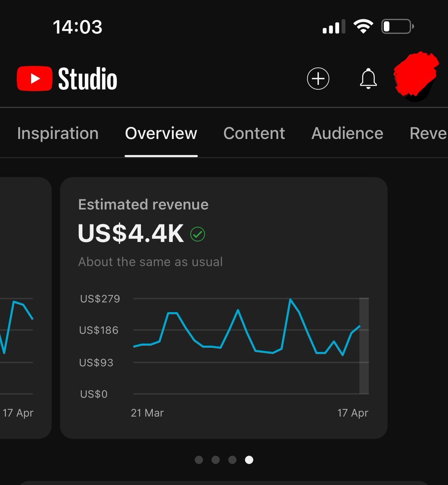The height and width of the screenshot is (485, 448).
Task: Select the first carousel page dot
Action: pyautogui.click(x=199, y=460)
